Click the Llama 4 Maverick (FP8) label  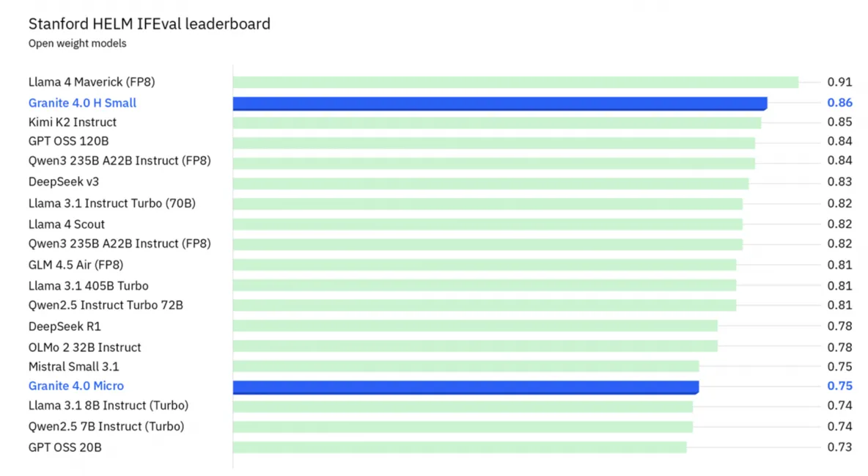(x=92, y=82)
